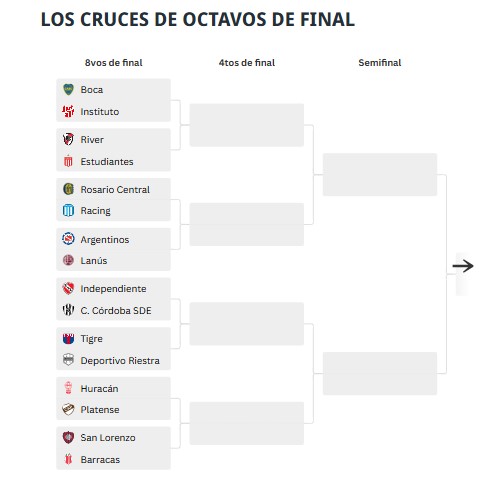Click the Argentinos Juniors crest icon
This screenshot has width=484, height=480.
tap(68, 239)
